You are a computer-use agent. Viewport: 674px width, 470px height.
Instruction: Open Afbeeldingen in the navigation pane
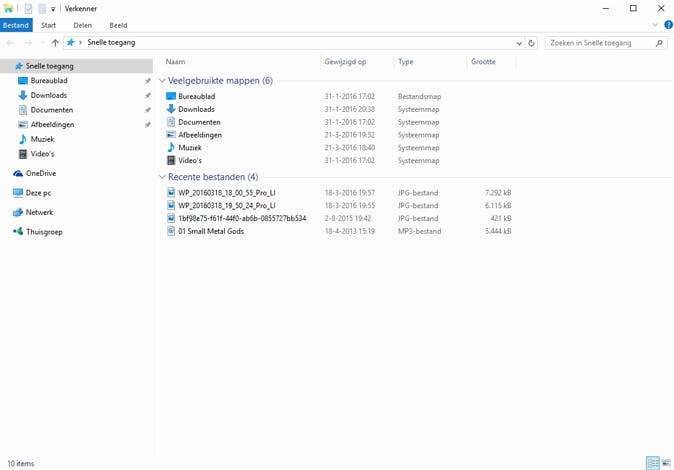click(x=52, y=124)
